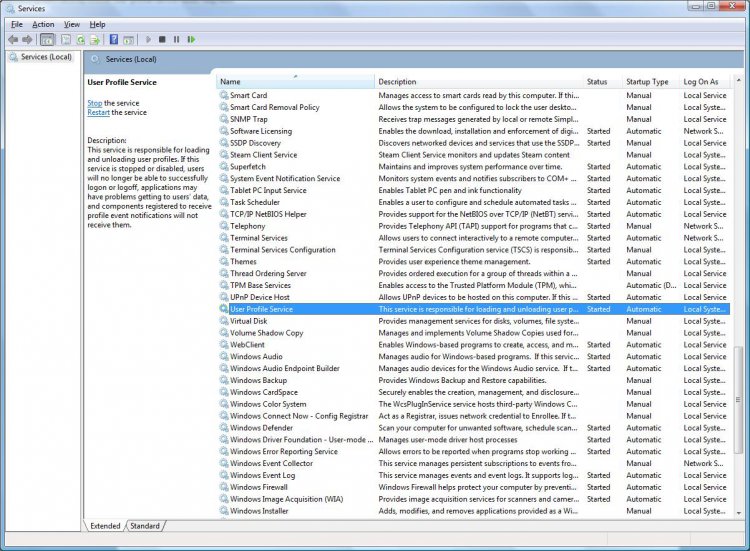Screen dimensions: 750x551
Task: Sort by the Status column header
Action: point(603,82)
